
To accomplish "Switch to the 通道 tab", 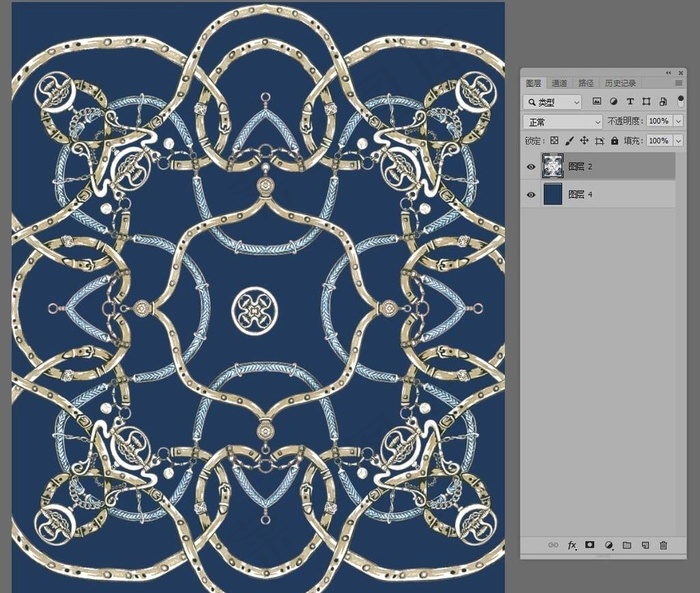I will [559, 83].
